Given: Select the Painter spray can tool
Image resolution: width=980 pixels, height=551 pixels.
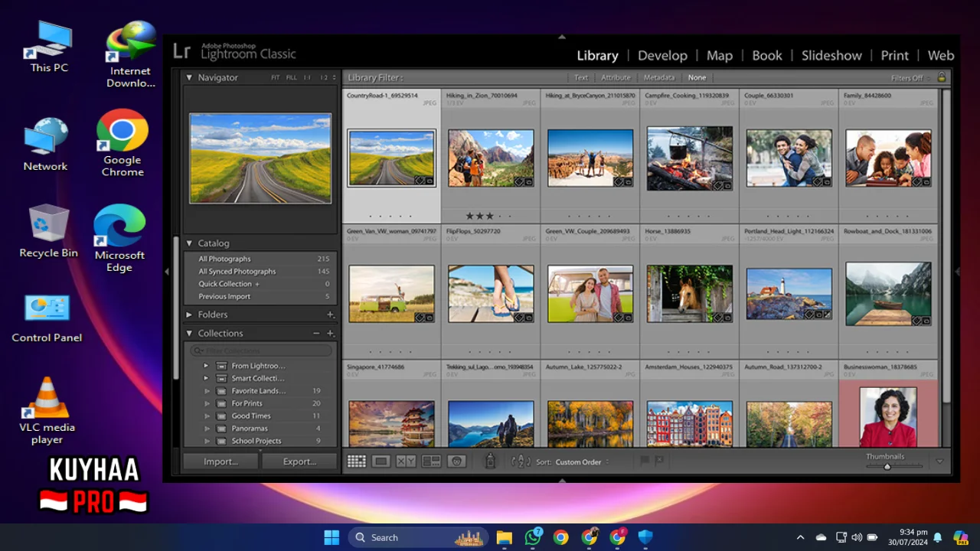Looking at the screenshot, I should [x=491, y=461].
